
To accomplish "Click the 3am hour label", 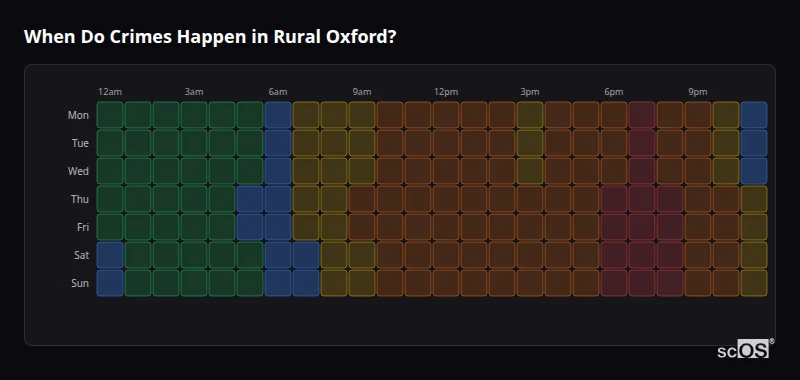I will (194, 92).
